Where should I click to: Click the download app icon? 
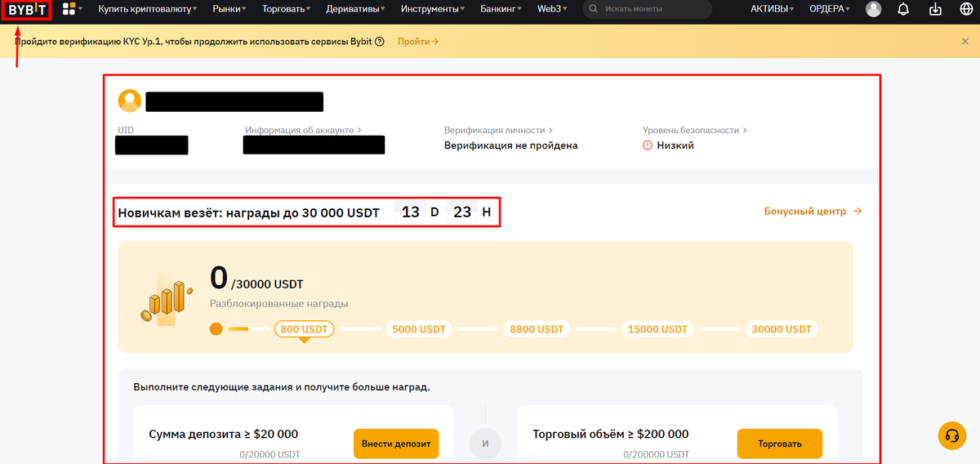[936, 10]
